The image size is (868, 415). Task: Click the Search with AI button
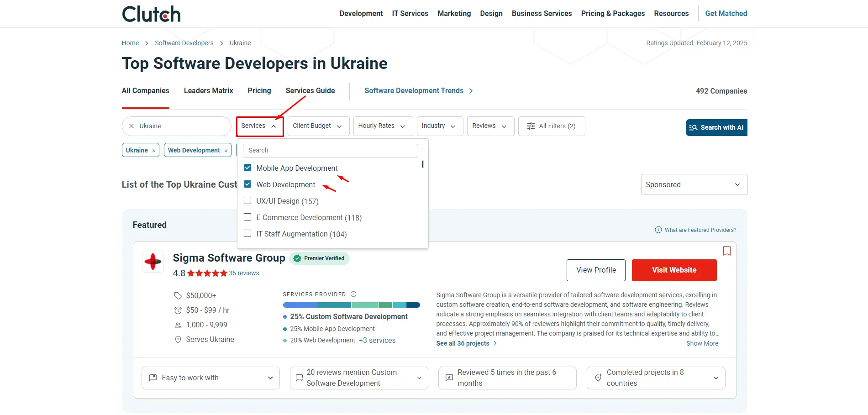[x=716, y=127]
